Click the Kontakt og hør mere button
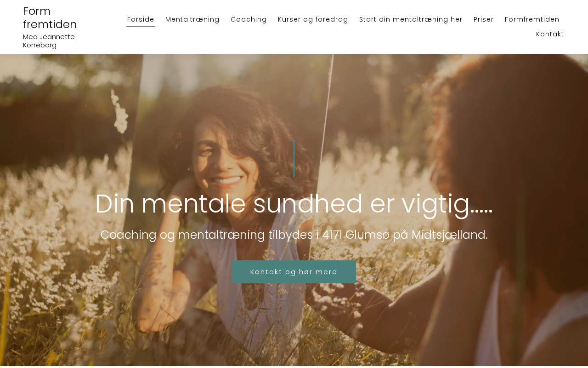Screen dimensions: 588x368 point(294,272)
